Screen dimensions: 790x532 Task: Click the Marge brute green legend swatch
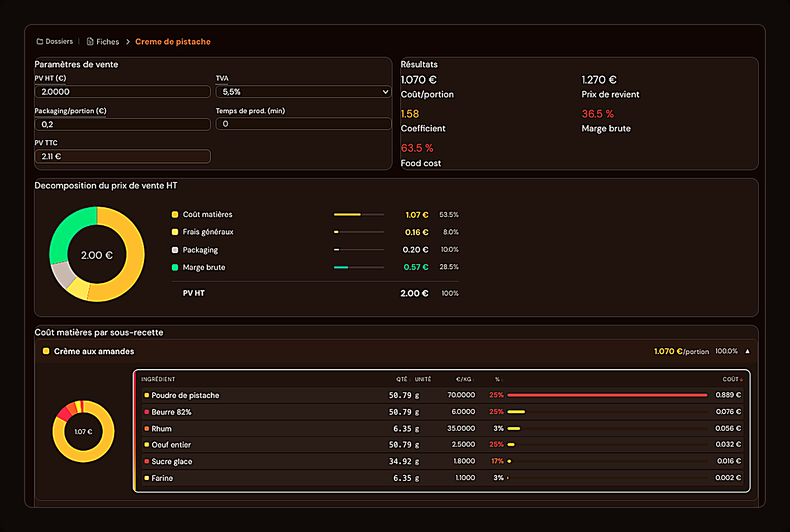pyautogui.click(x=175, y=267)
